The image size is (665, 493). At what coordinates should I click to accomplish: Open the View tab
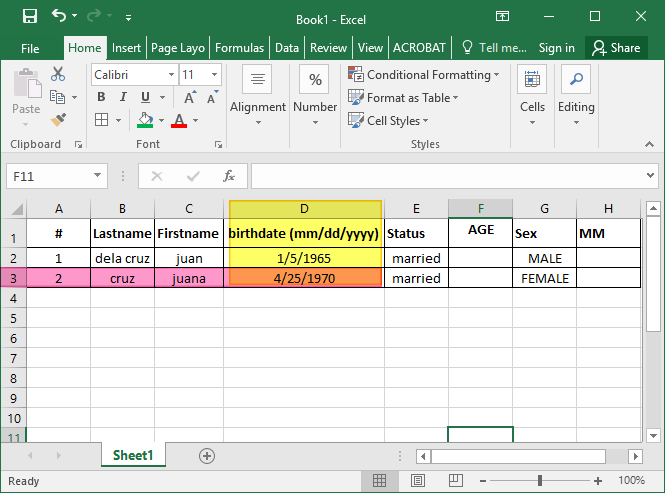370,48
